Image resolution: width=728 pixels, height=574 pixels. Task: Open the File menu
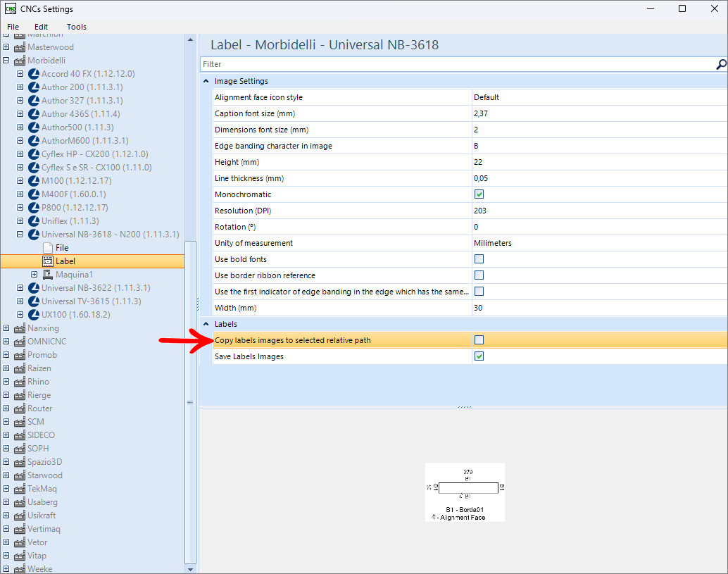(13, 27)
